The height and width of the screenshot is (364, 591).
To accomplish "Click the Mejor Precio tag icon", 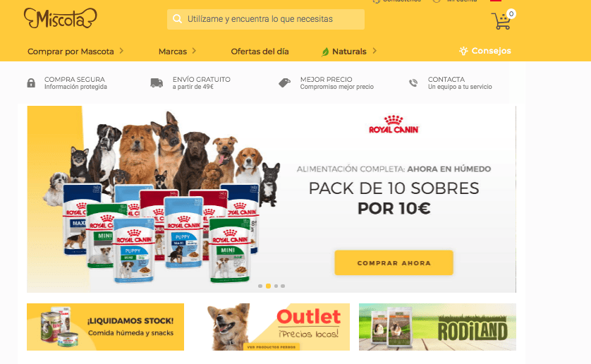I will 285,83.
